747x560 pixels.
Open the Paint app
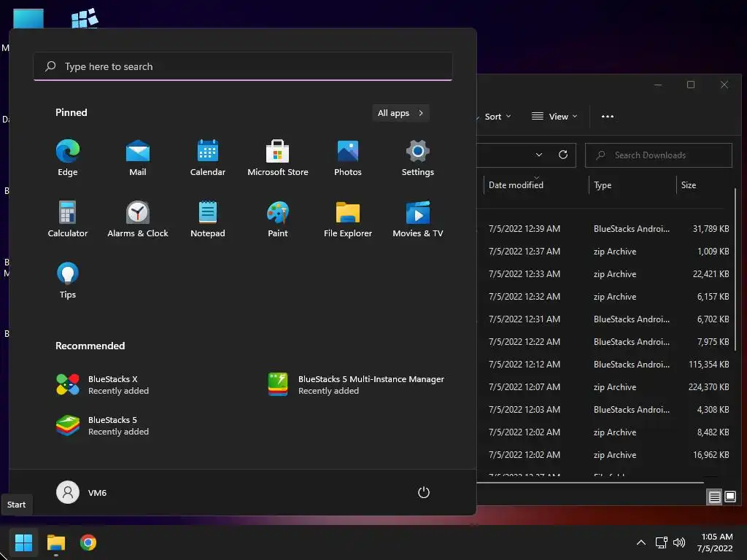pyautogui.click(x=278, y=219)
